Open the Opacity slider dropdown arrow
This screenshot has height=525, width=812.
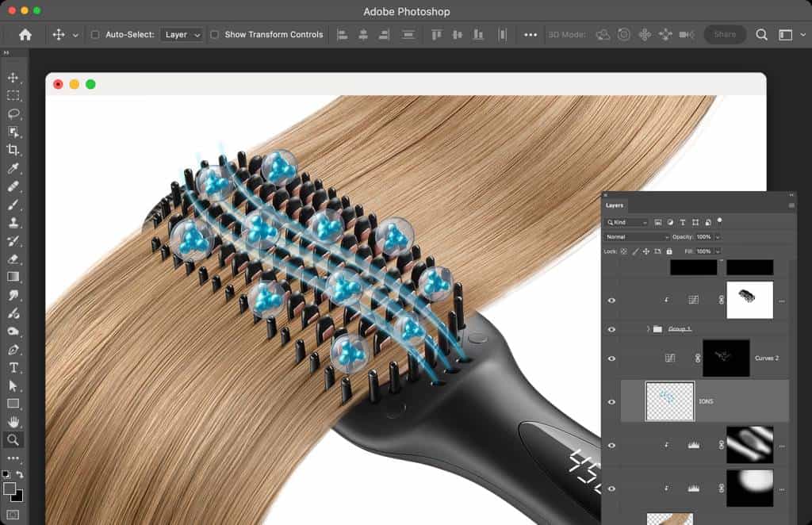[x=718, y=237]
